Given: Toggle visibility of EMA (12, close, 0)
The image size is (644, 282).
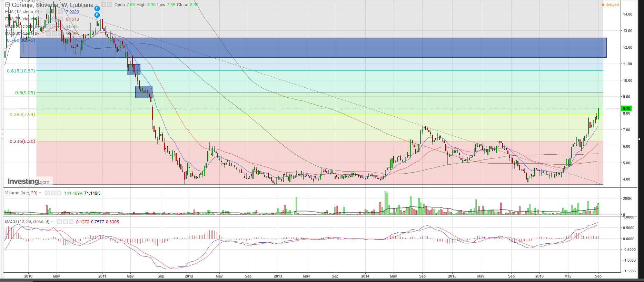Looking at the screenshot, I should 49,12.
